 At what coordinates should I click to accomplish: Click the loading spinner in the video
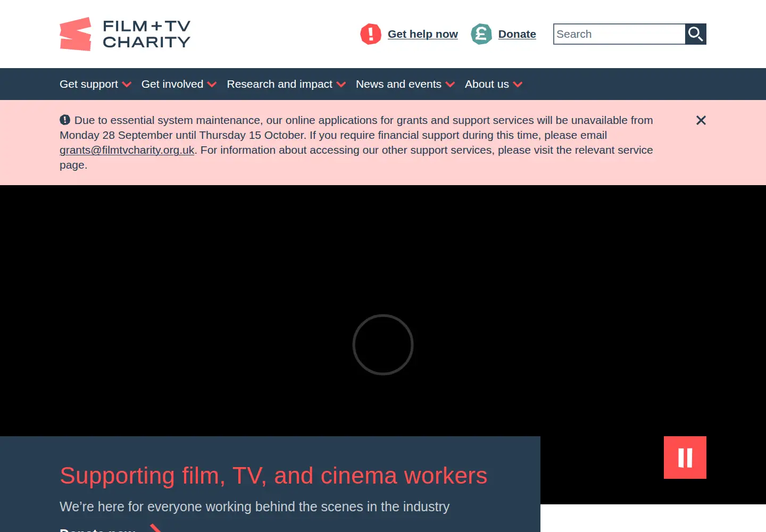(x=383, y=345)
